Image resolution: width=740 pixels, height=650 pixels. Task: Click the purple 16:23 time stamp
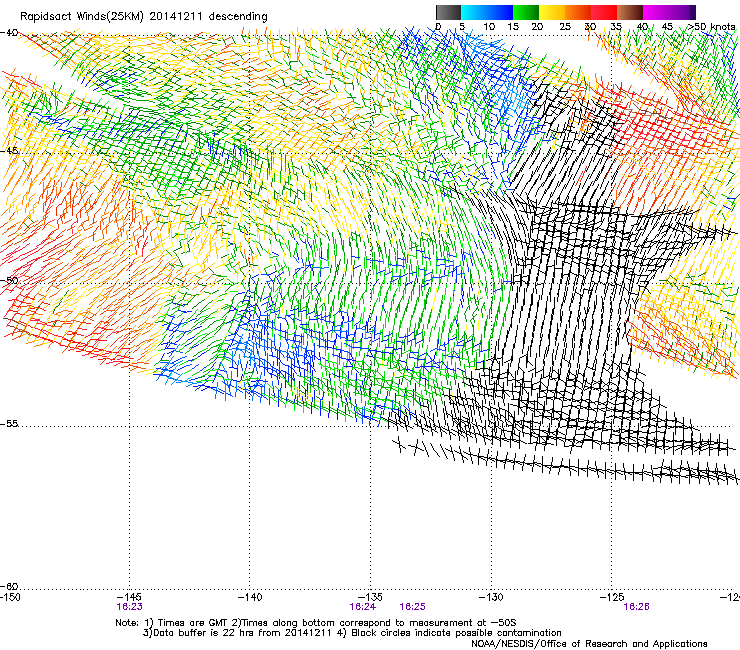[x=129, y=607]
